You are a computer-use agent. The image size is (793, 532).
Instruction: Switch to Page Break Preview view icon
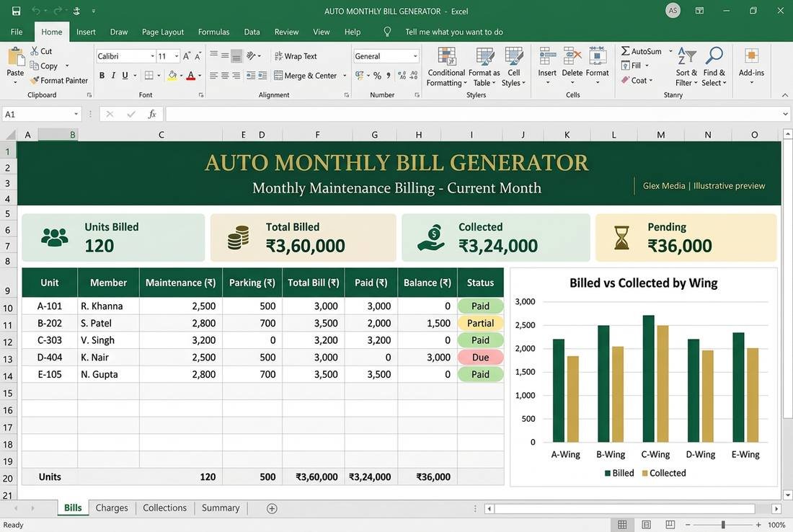670,525
